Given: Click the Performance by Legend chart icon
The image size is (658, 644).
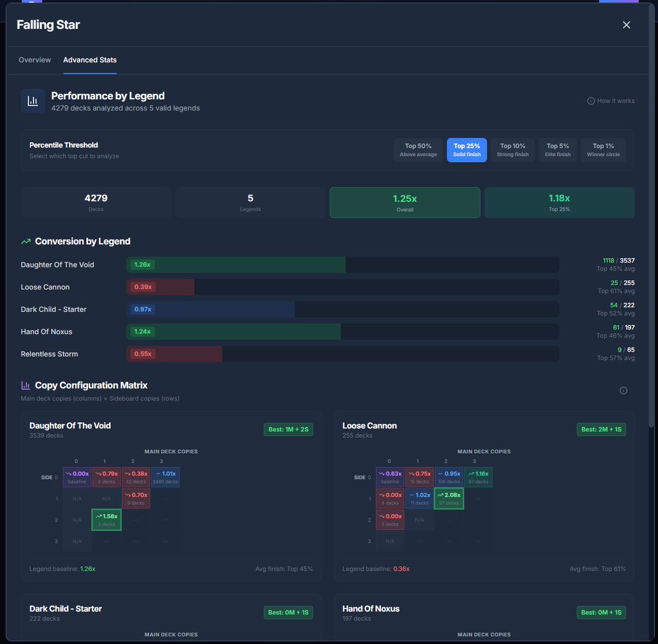Looking at the screenshot, I should [x=33, y=101].
